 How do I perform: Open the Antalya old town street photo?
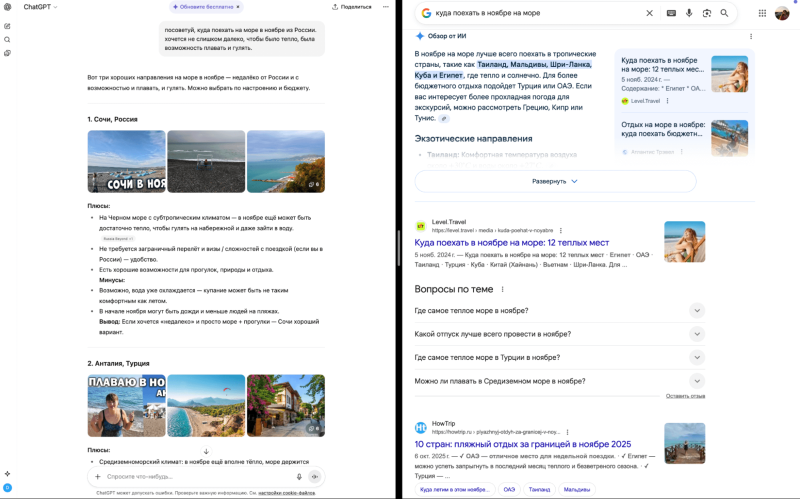point(286,406)
